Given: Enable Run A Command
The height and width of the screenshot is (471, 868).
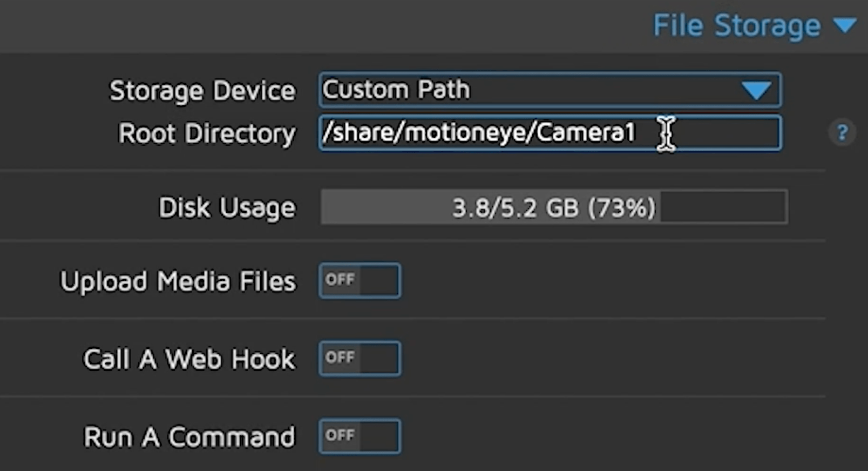Looking at the screenshot, I should (x=359, y=436).
